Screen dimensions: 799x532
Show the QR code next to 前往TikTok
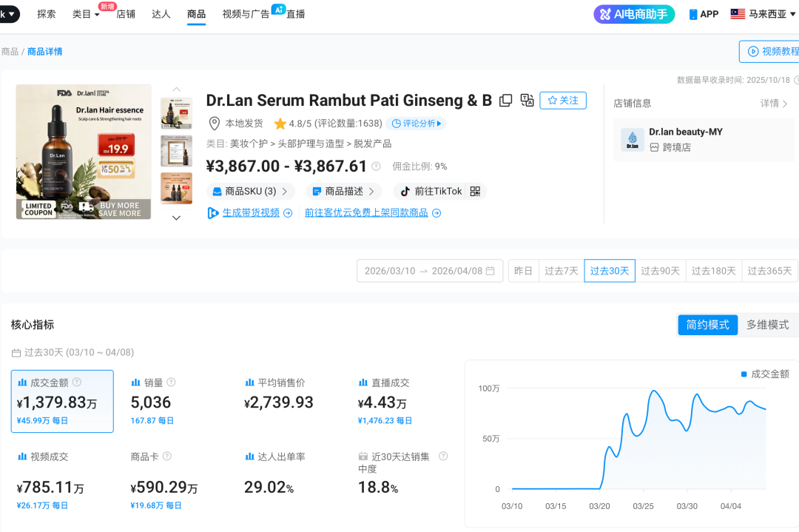(x=474, y=191)
